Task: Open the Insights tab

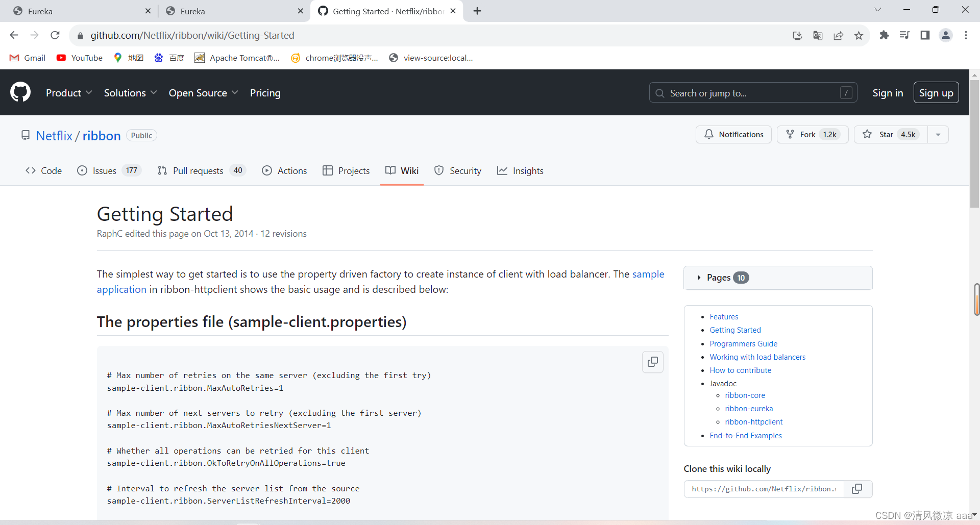Action: 520,170
